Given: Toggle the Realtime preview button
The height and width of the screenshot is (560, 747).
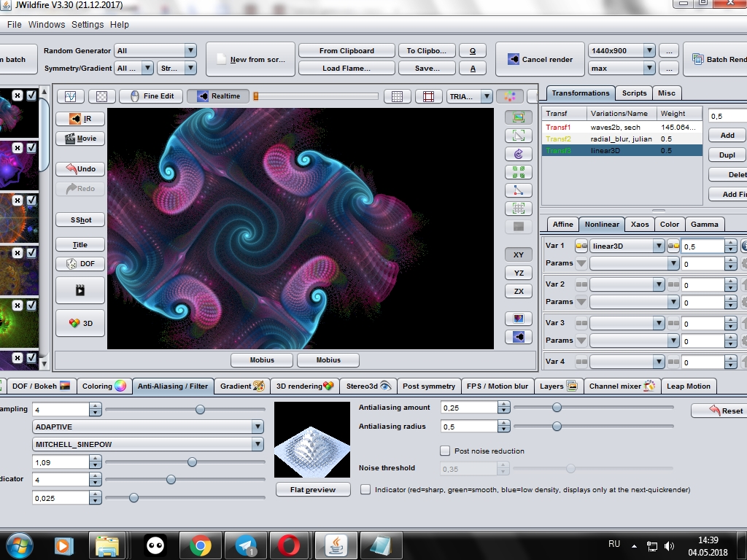Looking at the screenshot, I should tap(218, 96).
